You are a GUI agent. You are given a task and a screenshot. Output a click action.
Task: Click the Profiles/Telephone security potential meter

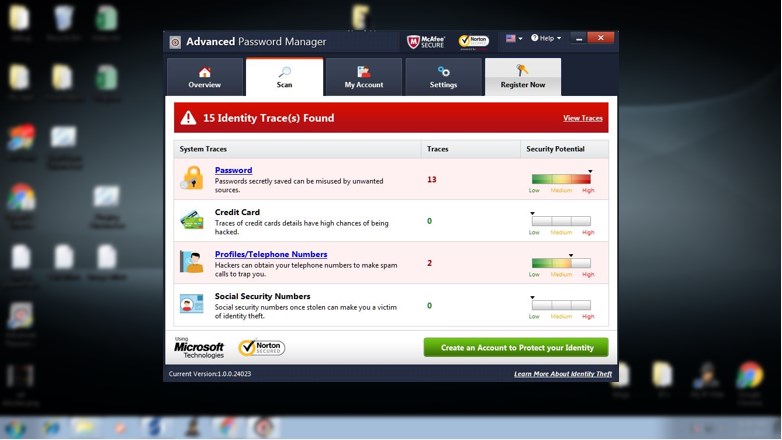pyautogui.click(x=561, y=263)
